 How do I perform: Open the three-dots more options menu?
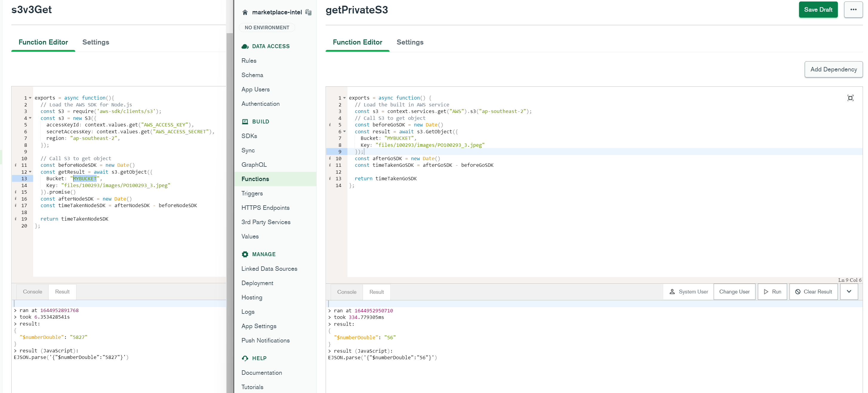coord(853,10)
